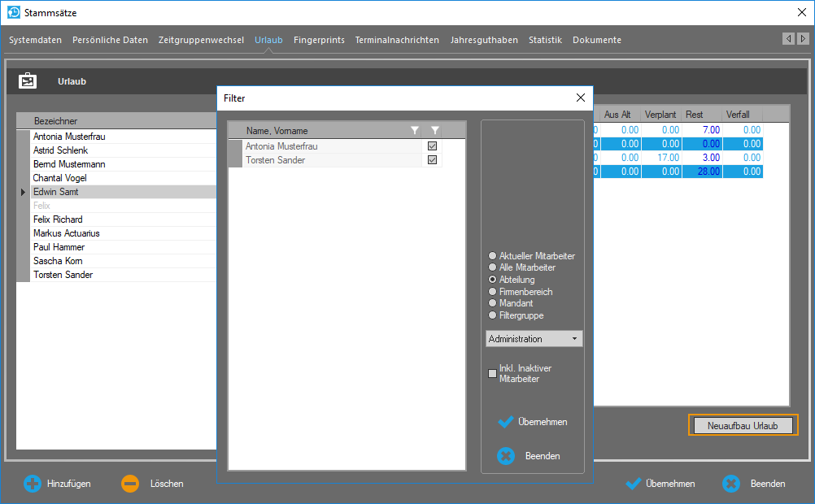Click the first filter funnel icon

tap(415, 130)
